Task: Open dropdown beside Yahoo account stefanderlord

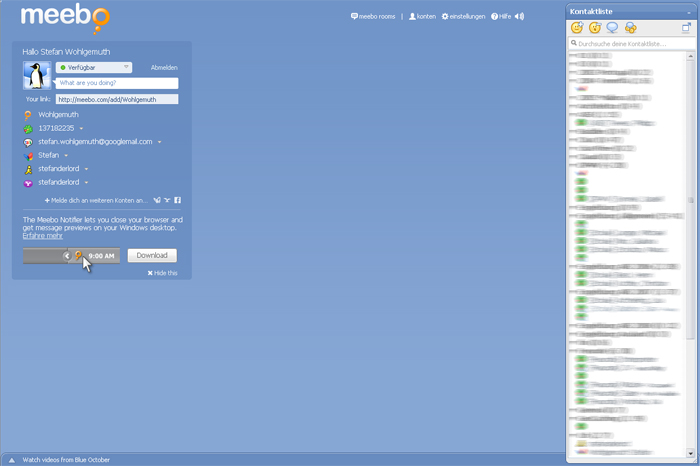Action: pos(86,182)
